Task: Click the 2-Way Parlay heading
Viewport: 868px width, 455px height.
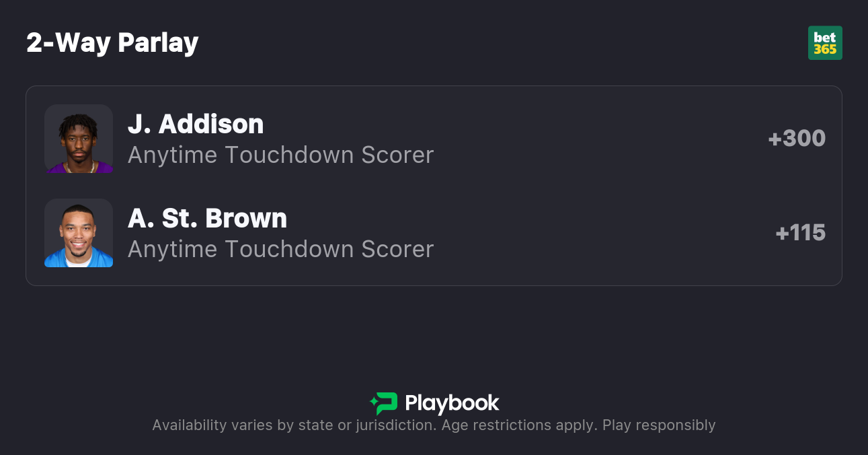Action: (x=112, y=43)
